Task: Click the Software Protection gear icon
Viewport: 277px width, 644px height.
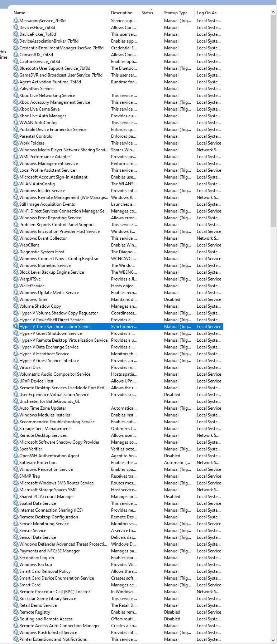Action: click(x=16, y=463)
